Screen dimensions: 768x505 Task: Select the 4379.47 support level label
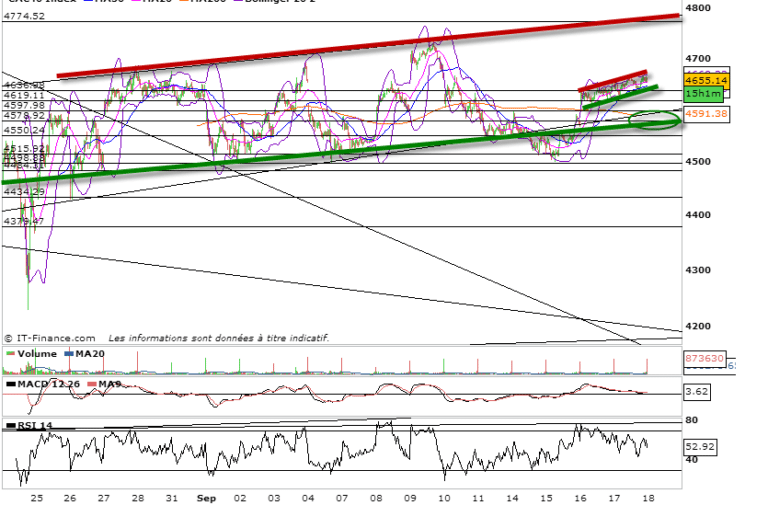click(x=24, y=221)
